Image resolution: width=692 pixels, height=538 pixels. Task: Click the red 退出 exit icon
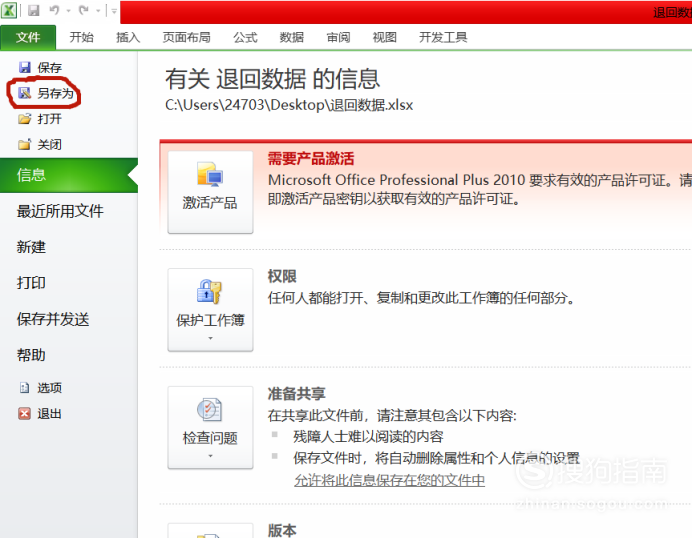25,414
